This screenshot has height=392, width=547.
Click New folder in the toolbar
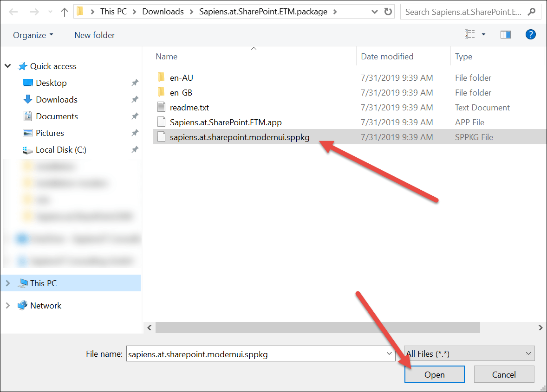tap(94, 35)
